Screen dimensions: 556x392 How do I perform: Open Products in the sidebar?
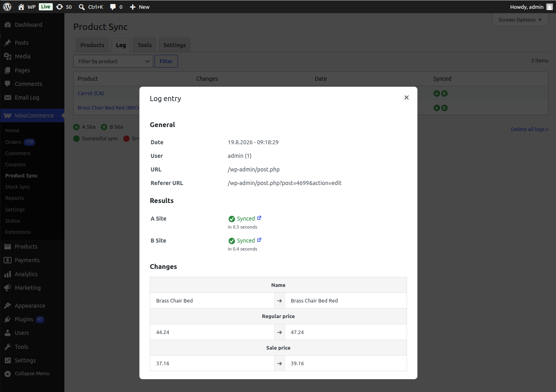click(x=32, y=247)
